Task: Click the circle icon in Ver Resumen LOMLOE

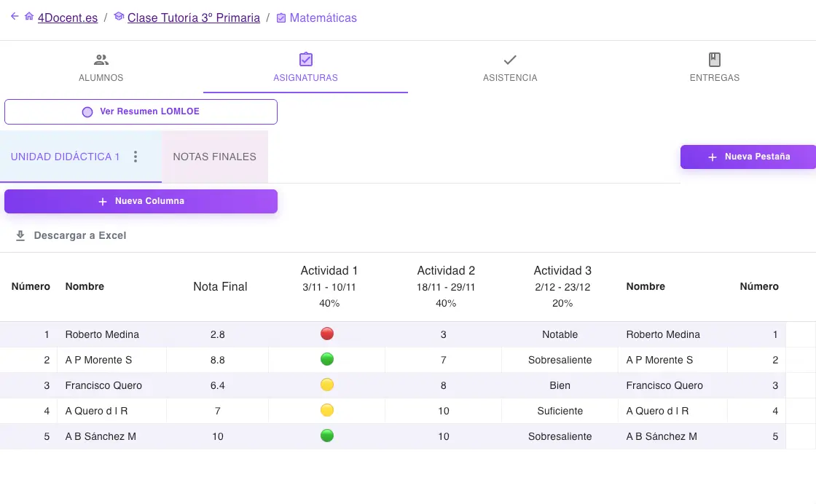Action: pyautogui.click(x=87, y=112)
